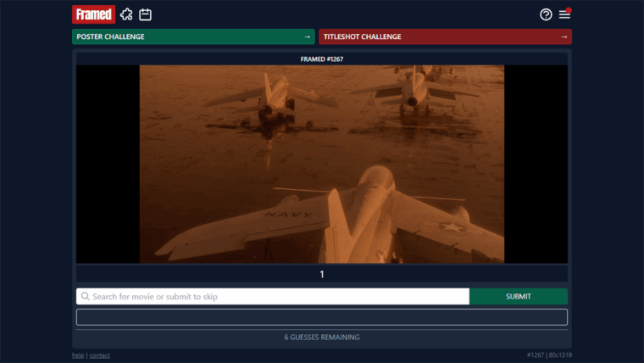Open the puzzle piece games icon
The height and width of the screenshot is (363, 644).
click(x=126, y=14)
